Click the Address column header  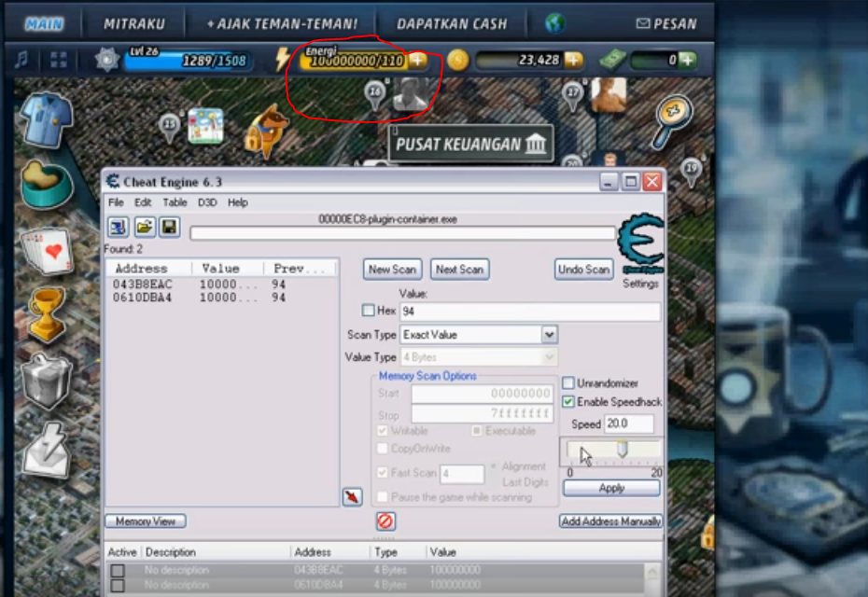click(x=149, y=269)
